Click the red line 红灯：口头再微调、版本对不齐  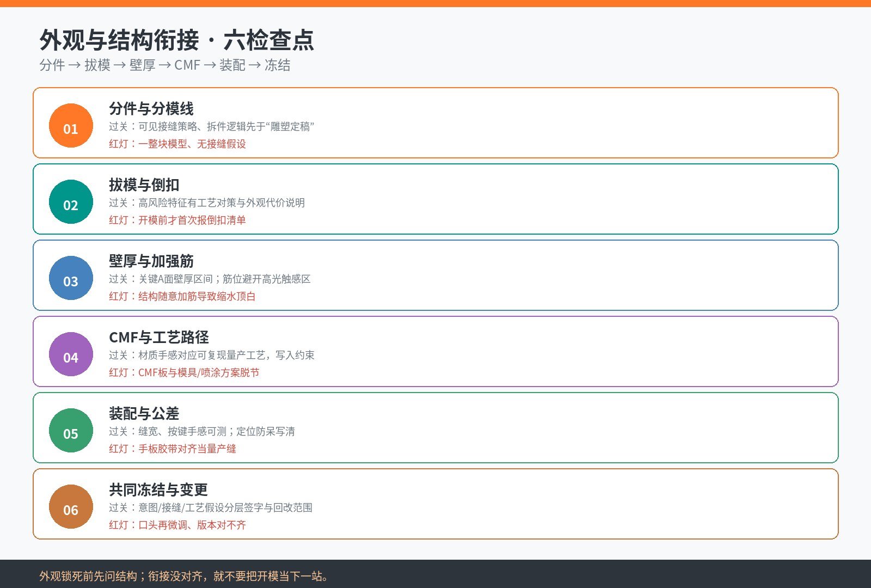(177, 525)
